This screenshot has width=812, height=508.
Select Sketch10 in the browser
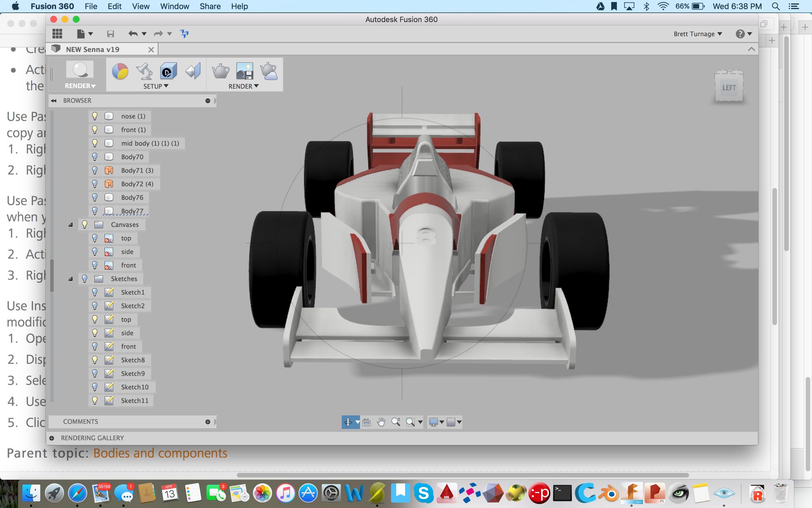[135, 387]
